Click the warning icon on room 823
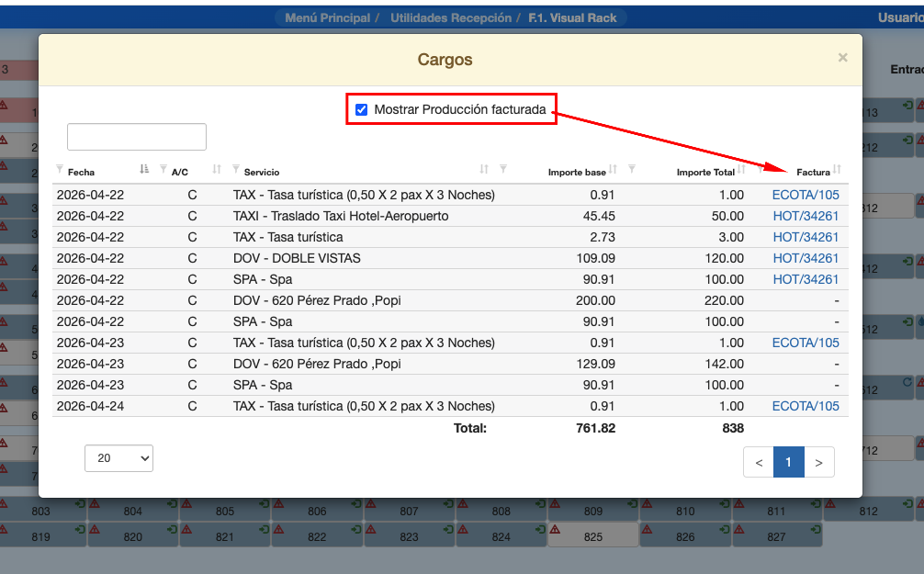 tap(372, 530)
